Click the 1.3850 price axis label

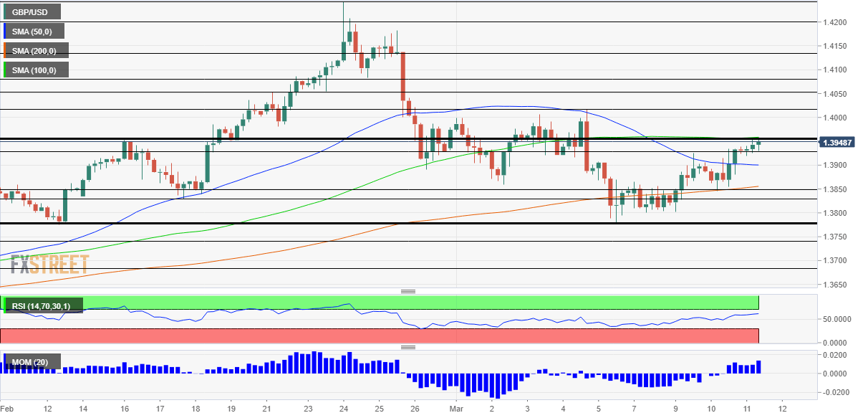(836, 189)
